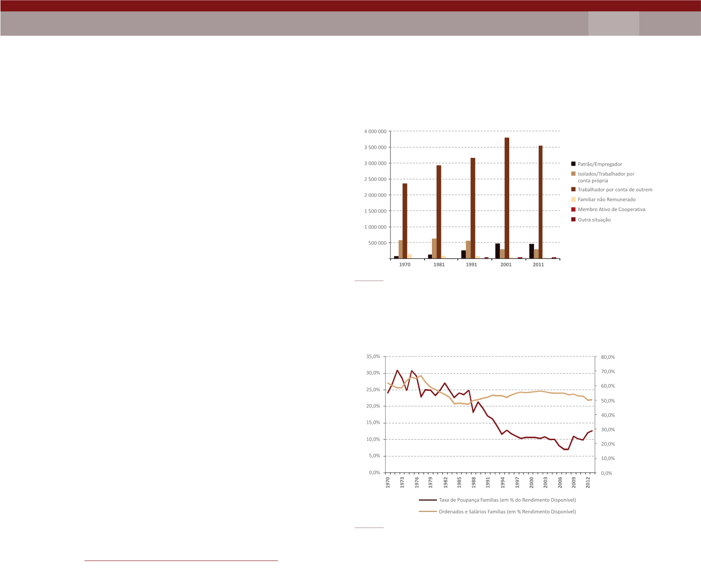Click the '1981' bar chart year label
The width and height of the screenshot is (701, 588).
(439, 265)
